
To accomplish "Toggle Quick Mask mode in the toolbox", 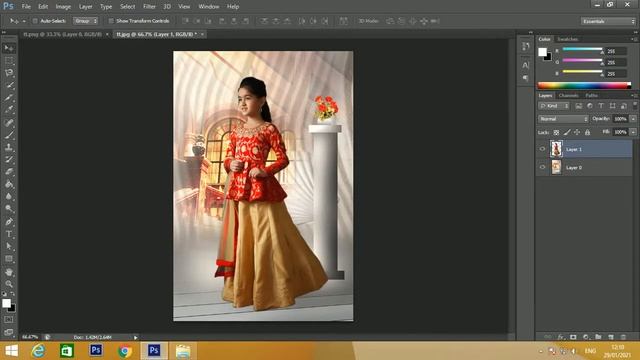I will [x=9, y=320].
